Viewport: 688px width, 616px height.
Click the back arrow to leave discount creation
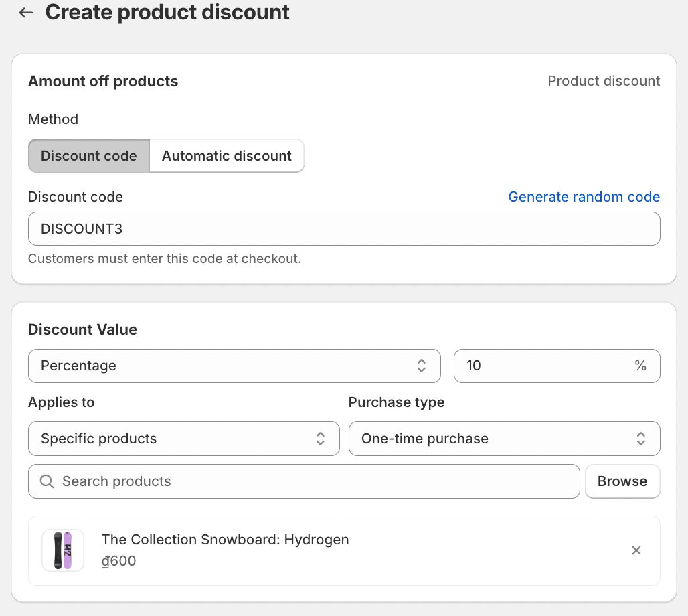25,12
